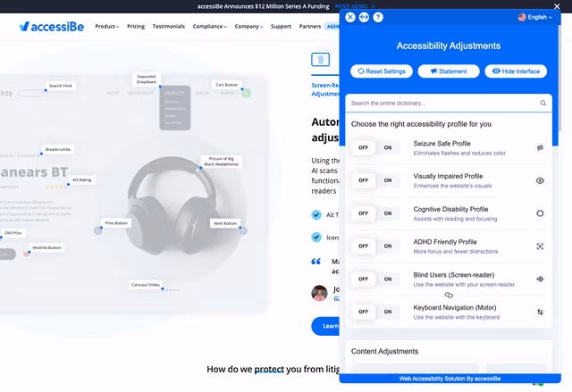Click the Wishlist Button label in demo
Screen dimensions: 572x392
[46, 247]
